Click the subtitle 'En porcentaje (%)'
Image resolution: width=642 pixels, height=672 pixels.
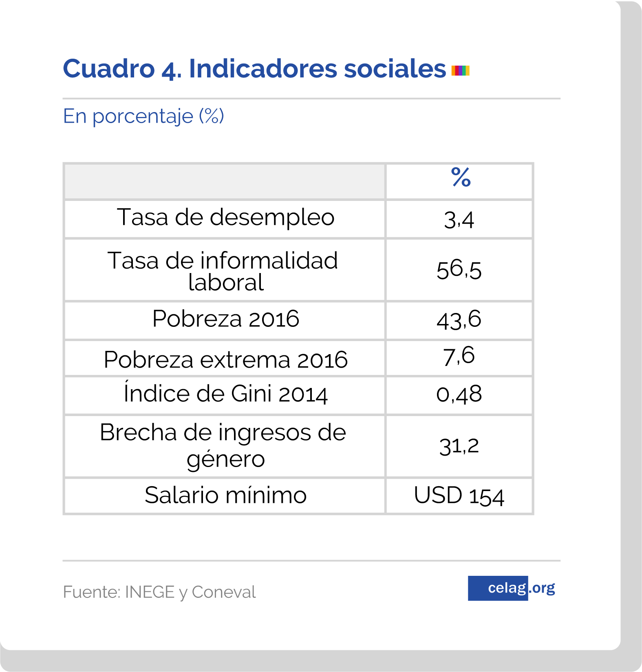[x=143, y=116]
